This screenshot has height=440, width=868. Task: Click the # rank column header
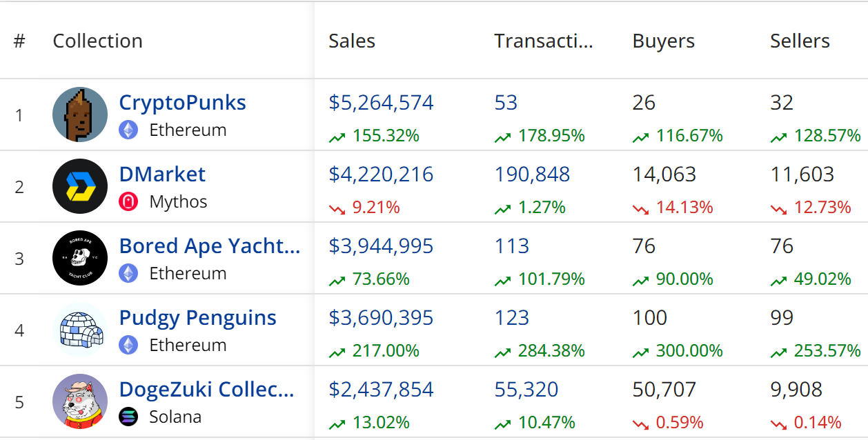click(19, 41)
